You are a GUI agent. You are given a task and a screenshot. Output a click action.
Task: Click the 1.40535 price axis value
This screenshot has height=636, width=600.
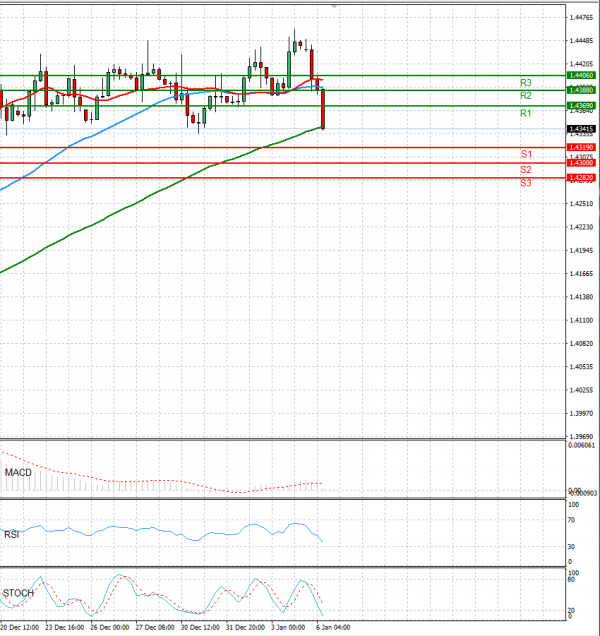581,367
